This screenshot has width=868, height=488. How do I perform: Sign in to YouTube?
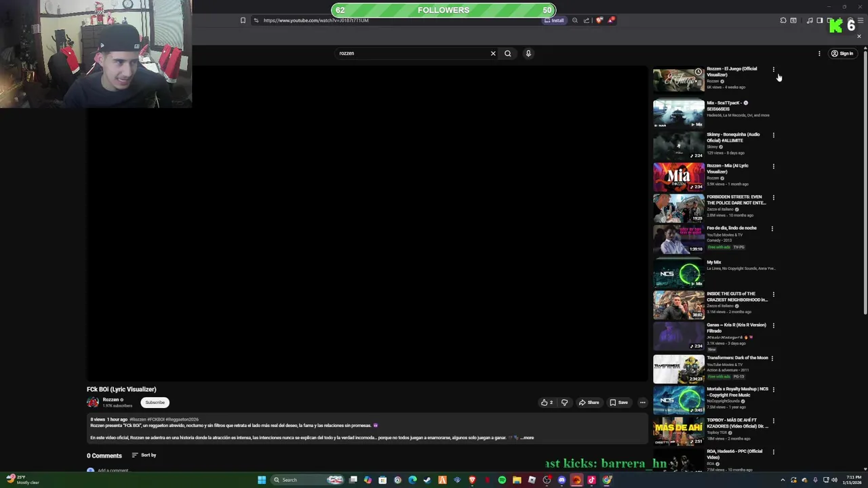tap(842, 54)
